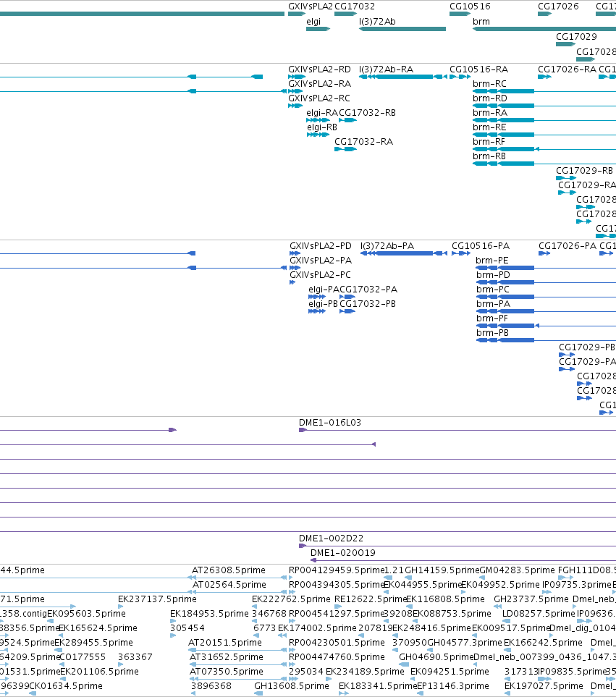Click EST AT07350.5prime

[227, 672]
